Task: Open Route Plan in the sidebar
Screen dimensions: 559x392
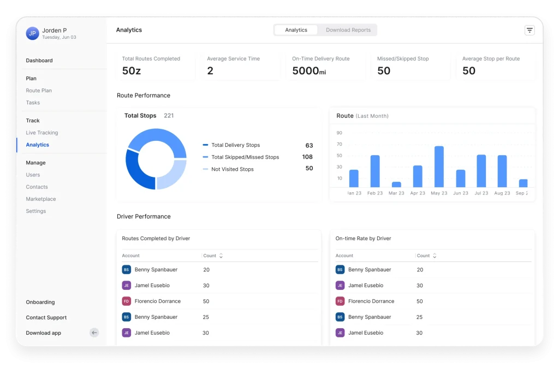Action: (x=39, y=91)
